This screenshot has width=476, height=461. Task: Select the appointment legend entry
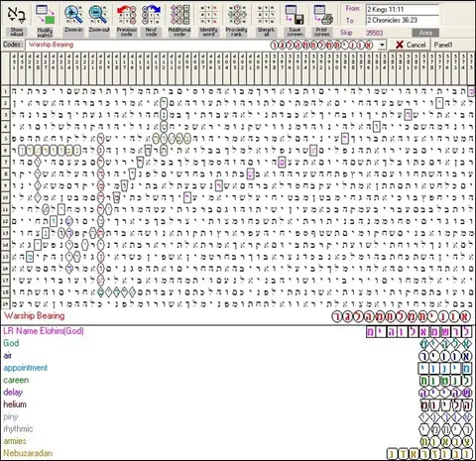pos(26,368)
